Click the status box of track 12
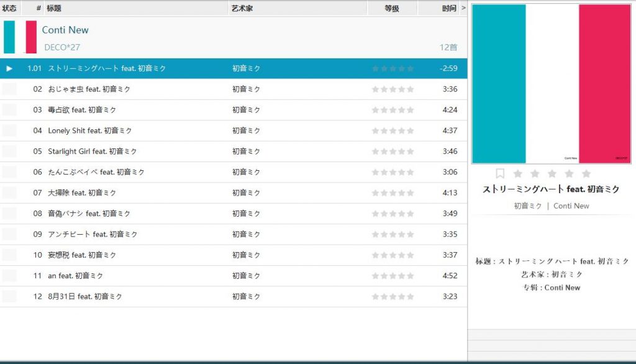Screen dimensions: 636x364 pyautogui.click(x=9, y=296)
